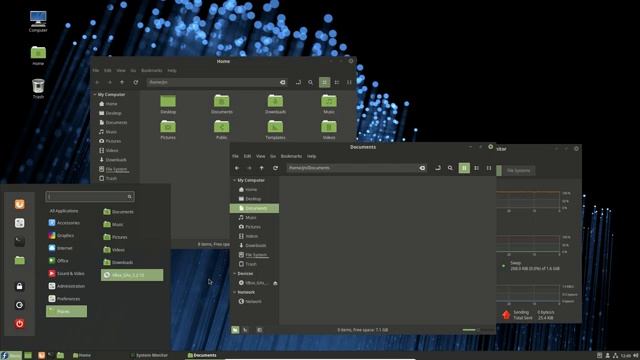Show places sidebar button in Documents status bar
The image size is (640, 360).
pos(235,330)
